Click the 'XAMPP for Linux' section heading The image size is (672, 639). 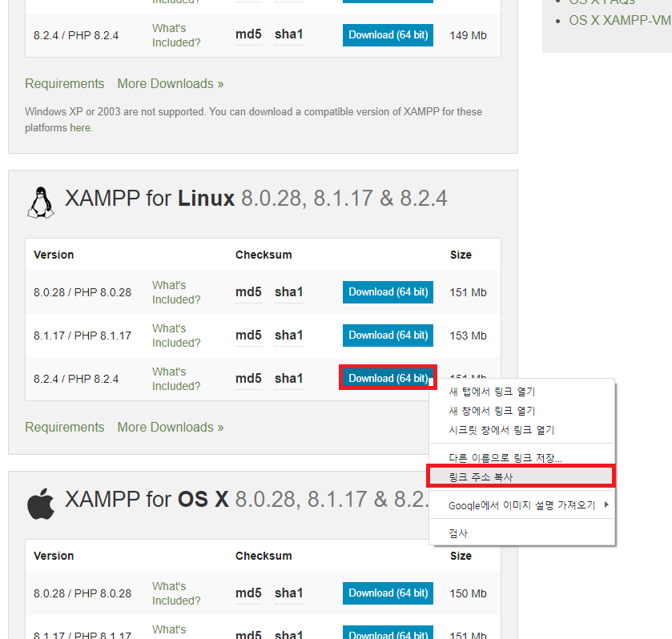[256, 199]
